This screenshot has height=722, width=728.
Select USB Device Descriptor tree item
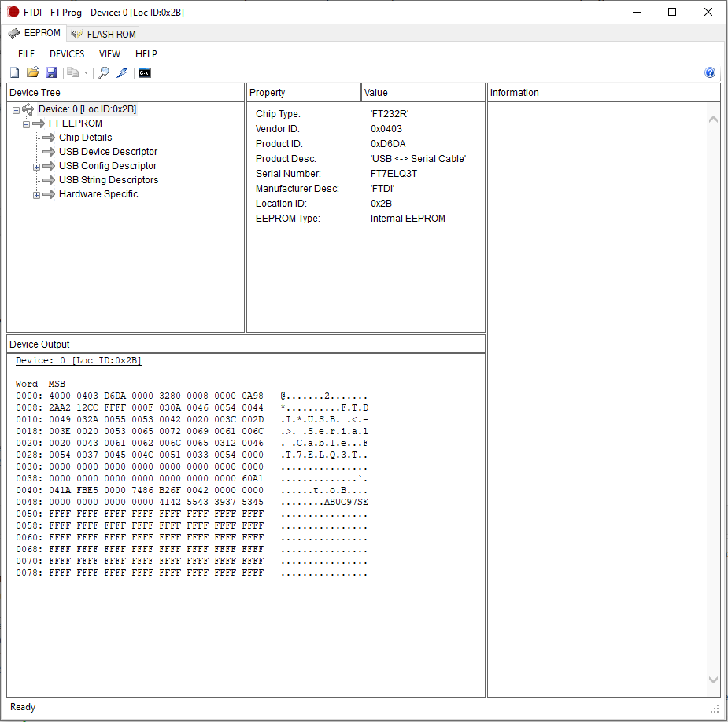[108, 152]
